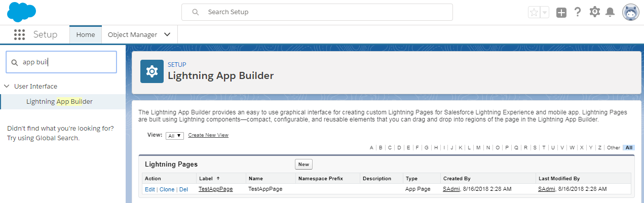Open the notifications bell
Viewport: 644px width, 203px height.
click(611, 12)
